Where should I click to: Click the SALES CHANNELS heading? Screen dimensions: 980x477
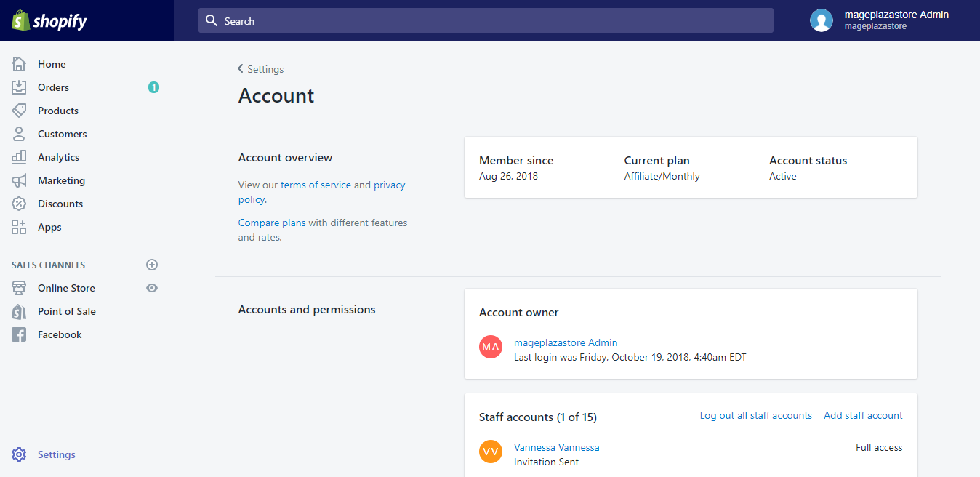[48, 265]
